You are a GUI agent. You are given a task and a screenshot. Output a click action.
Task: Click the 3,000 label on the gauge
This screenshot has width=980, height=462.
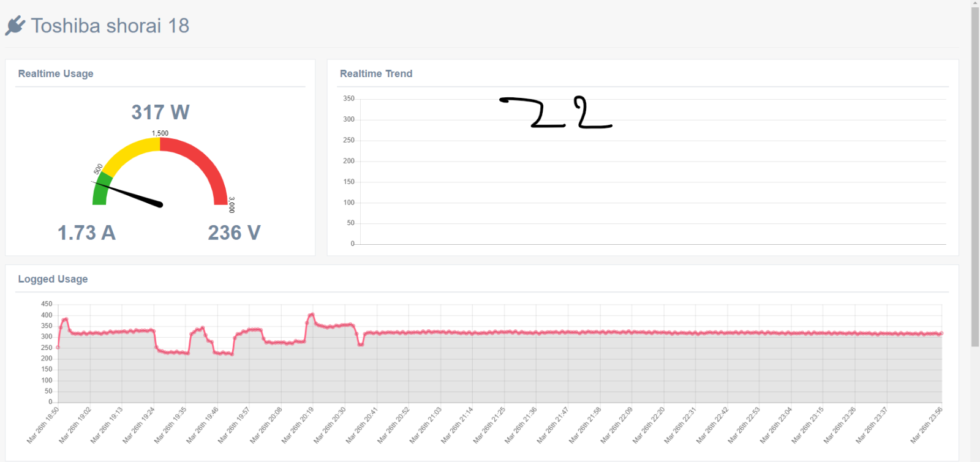[232, 204]
